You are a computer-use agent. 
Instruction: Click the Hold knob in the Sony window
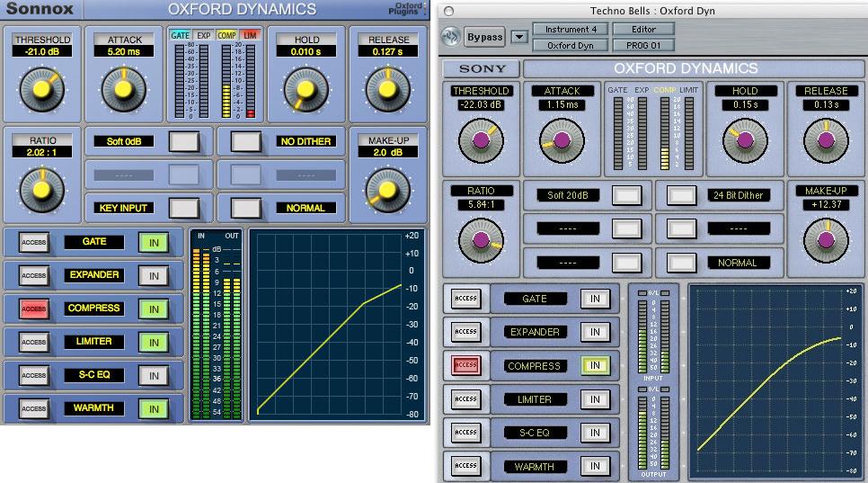click(745, 140)
